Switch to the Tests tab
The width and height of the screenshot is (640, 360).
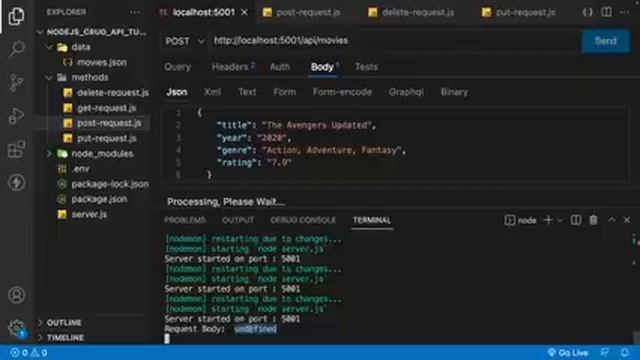tap(366, 67)
